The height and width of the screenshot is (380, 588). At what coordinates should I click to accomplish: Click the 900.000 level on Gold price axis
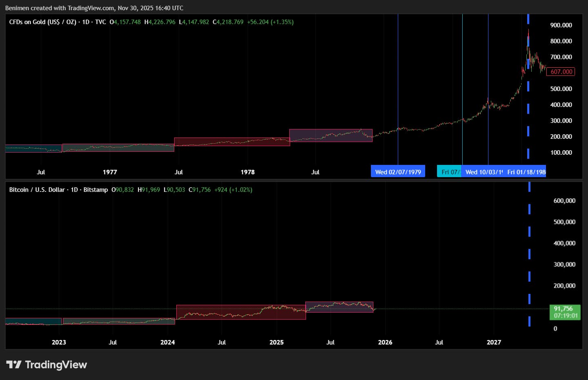[561, 25]
